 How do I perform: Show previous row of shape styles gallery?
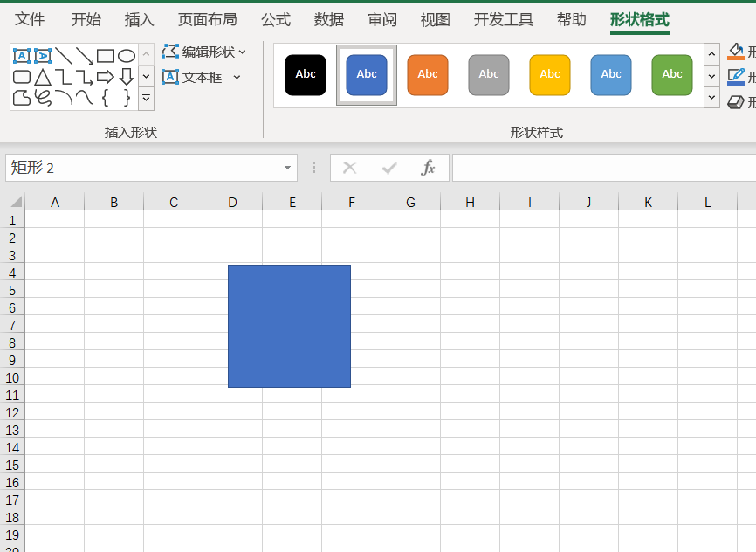[x=711, y=54]
